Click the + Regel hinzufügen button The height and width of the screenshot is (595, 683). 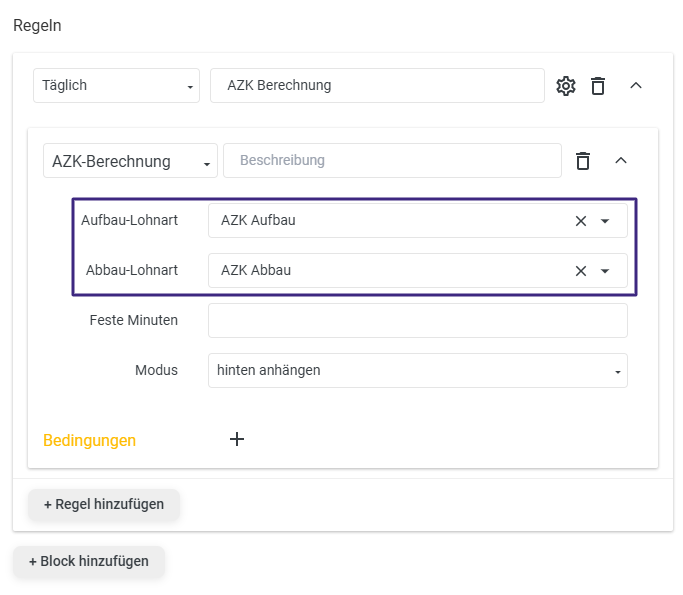104,504
